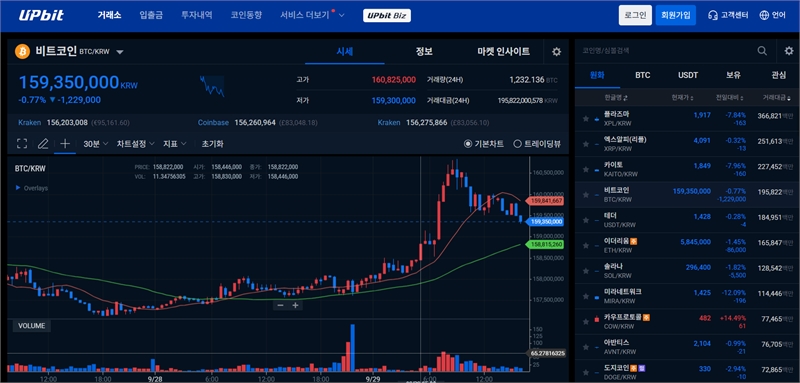Open coin list settings gear
Image resolution: width=800 pixels, height=383 pixels.
(789, 50)
